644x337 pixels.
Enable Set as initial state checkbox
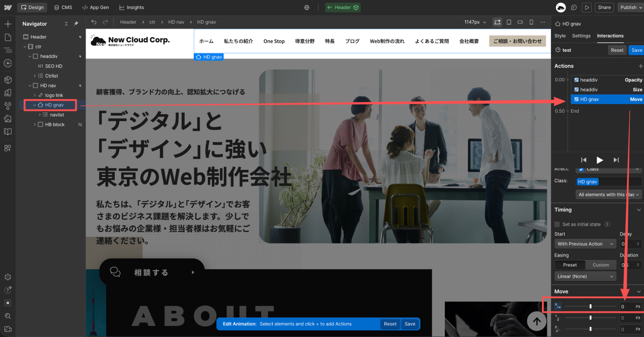coord(557,224)
